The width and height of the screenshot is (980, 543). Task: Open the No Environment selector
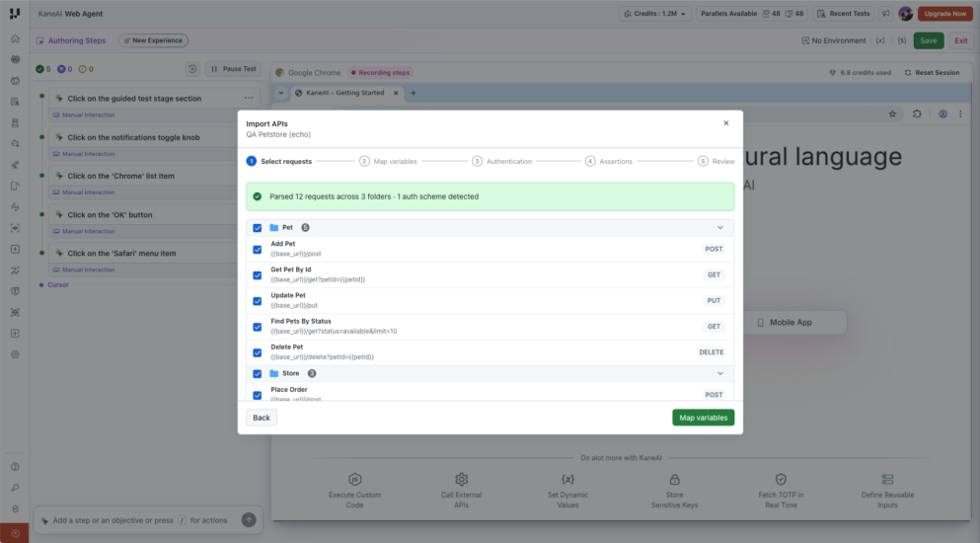[x=834, y=40]
